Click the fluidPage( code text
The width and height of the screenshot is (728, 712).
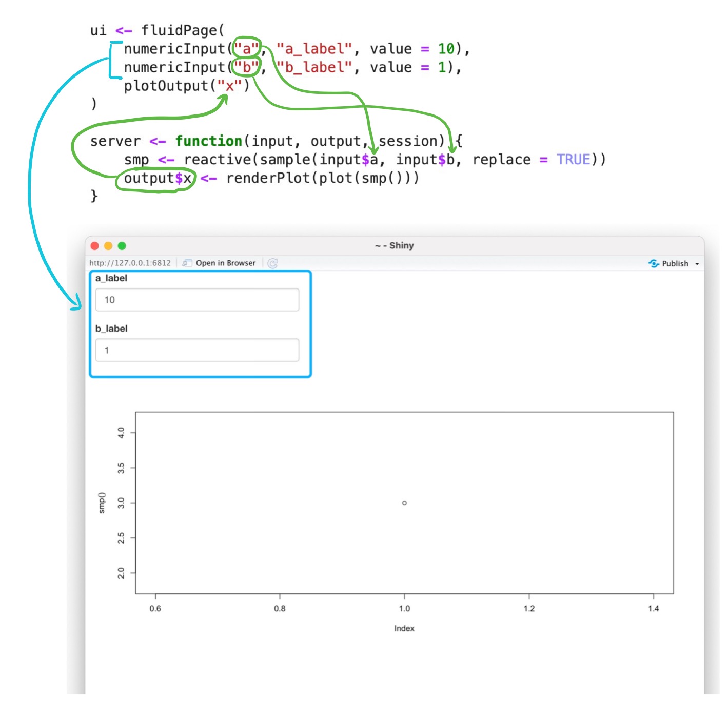point(183,30)
